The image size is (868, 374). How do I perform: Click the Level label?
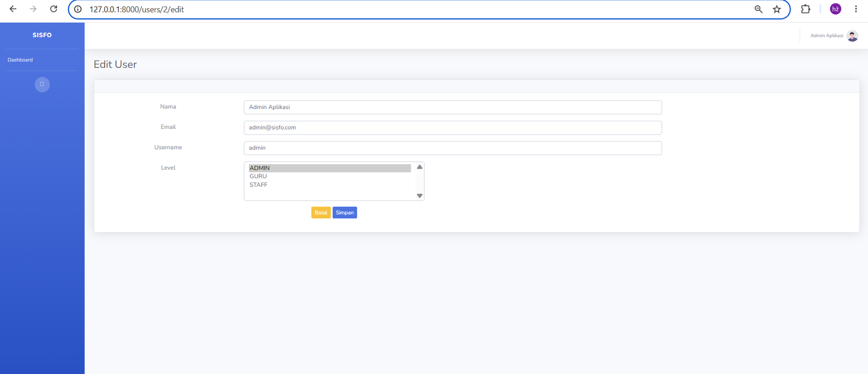coord(168,167)
